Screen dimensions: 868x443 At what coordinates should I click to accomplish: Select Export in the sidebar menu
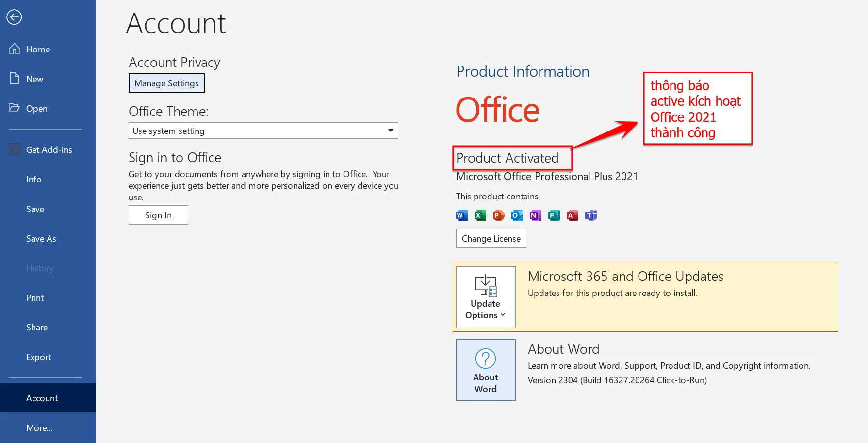(x=38, y=357)
